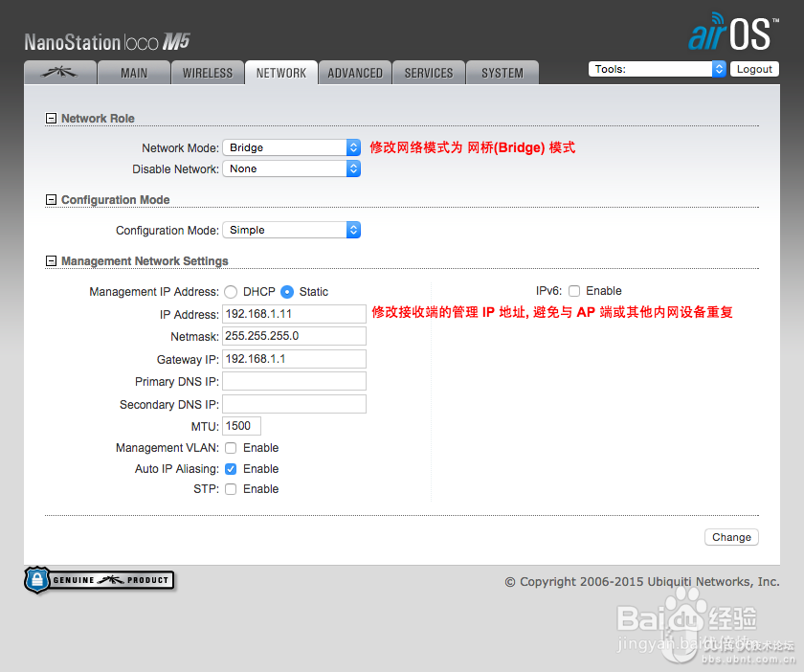Select the DHCP radio button

tap(231, 292)
